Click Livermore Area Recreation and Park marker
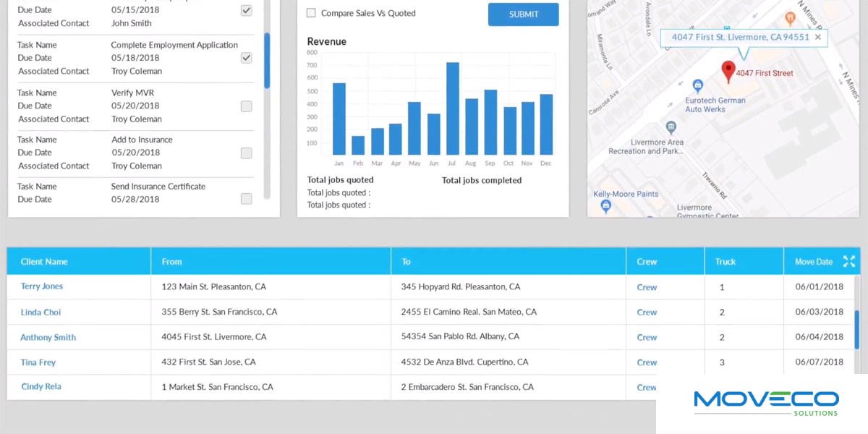Image resolution: width=868 pixels, height=434 pixels. (x=671, y=127)
